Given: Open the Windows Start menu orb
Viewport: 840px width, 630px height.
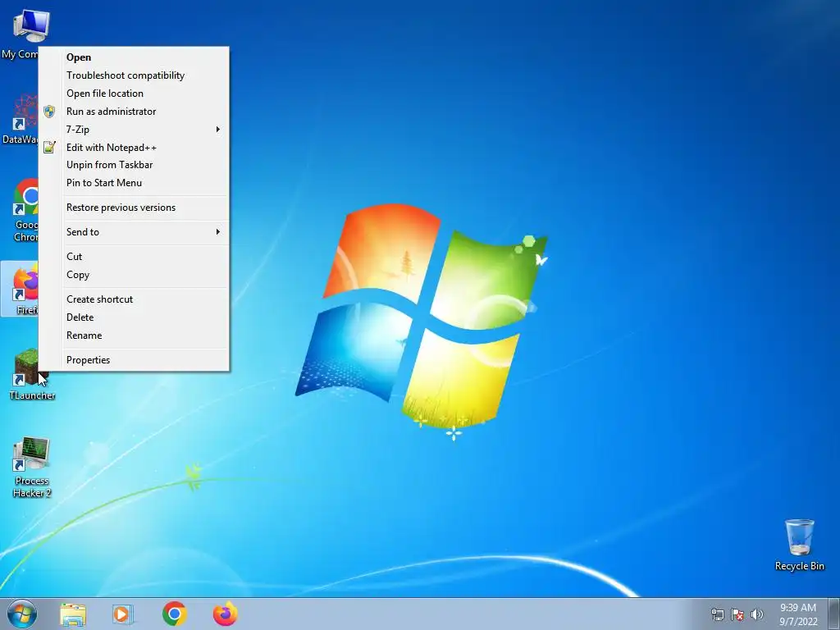Looking at the screenshot, I should coord(22,614).
